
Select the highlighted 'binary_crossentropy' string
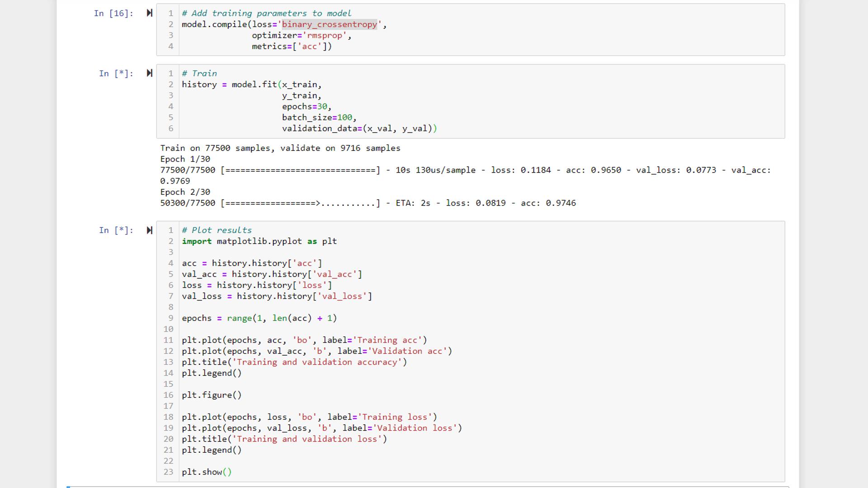(330, 24)
